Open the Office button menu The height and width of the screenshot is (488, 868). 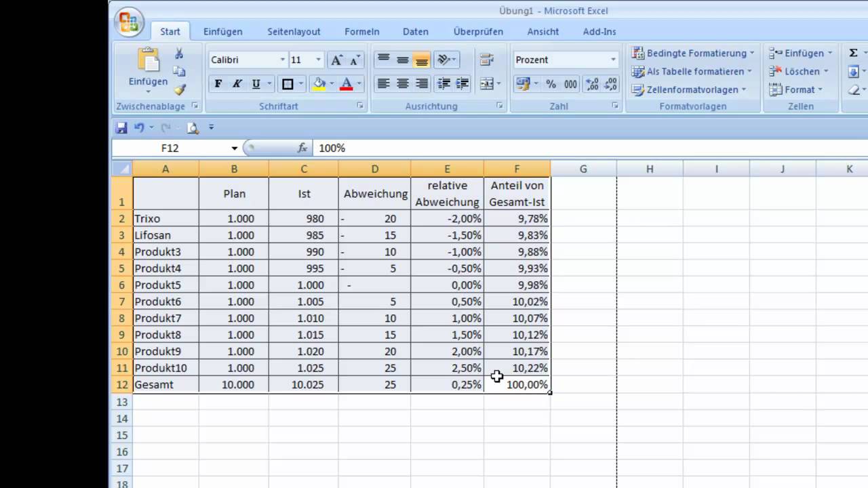pyautogui.click(x=129, y=23)
